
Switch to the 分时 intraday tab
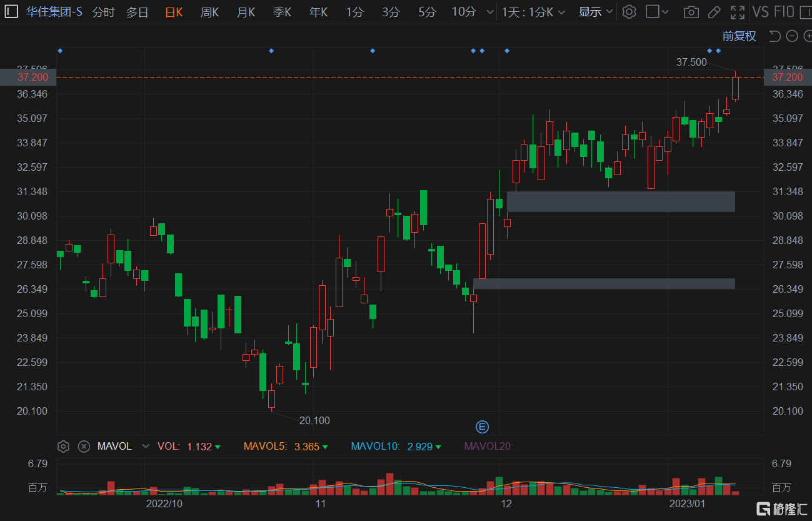(104, 12)
